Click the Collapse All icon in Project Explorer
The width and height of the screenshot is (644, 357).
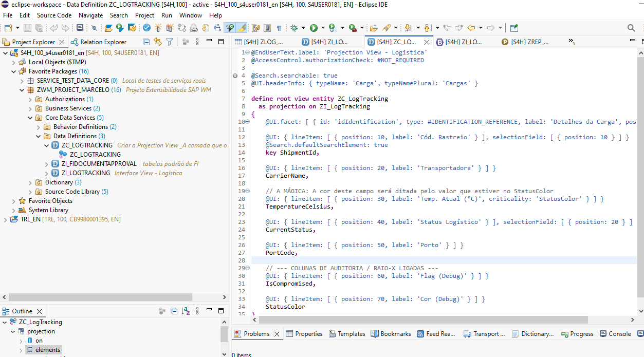pos(146,42)
